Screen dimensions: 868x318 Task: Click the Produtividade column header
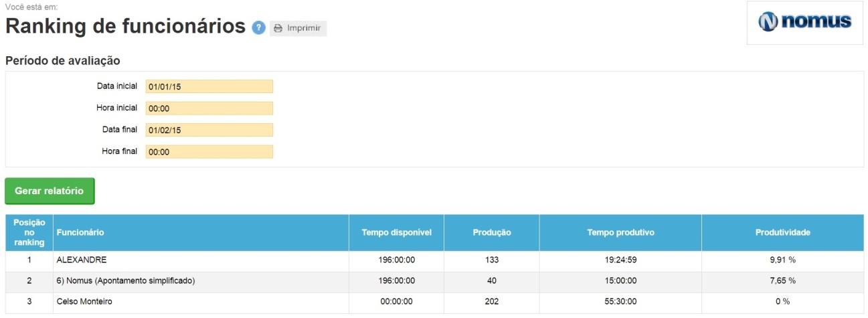tap(783, 232)
